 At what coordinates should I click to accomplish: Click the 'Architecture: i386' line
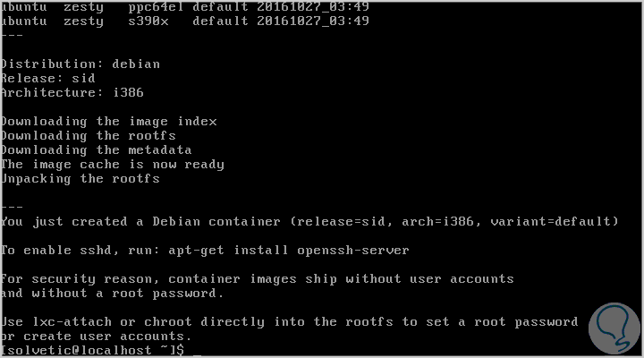(72, 92)
